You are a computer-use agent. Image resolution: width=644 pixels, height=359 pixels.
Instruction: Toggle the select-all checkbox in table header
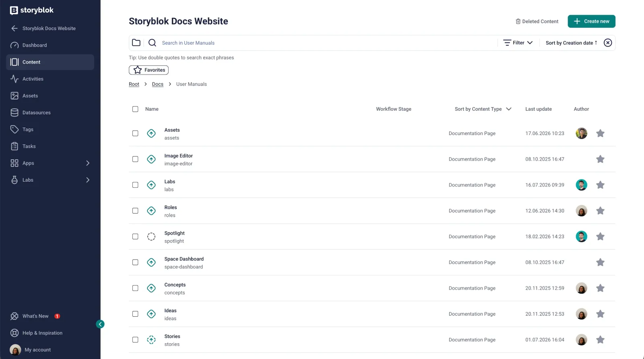135,109
